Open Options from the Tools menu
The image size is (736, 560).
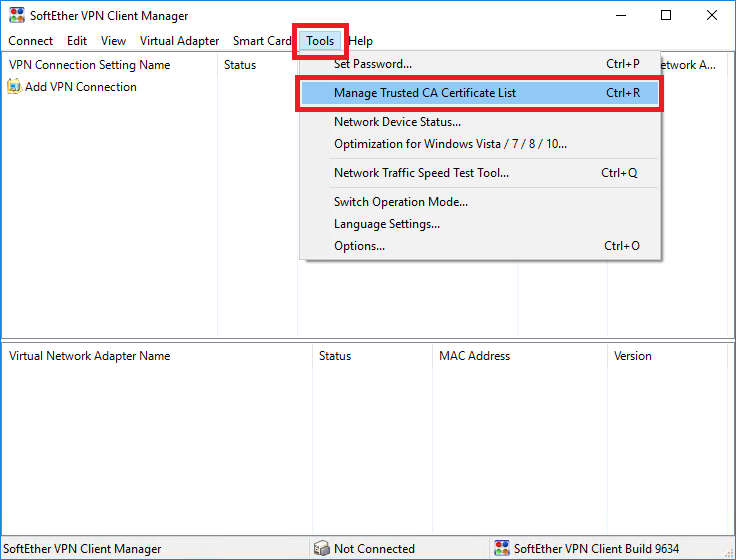[x=480, y=246]
